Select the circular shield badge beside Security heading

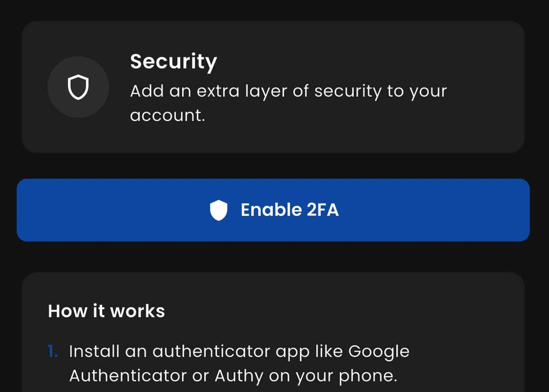[x=79, y=87]
